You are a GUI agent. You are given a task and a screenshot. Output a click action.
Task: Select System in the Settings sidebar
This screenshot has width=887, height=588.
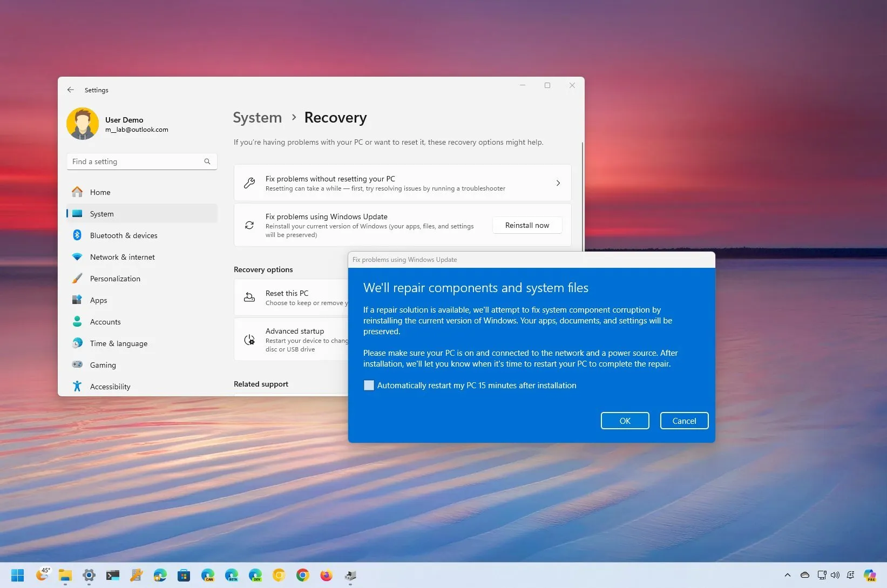[142, 214]
